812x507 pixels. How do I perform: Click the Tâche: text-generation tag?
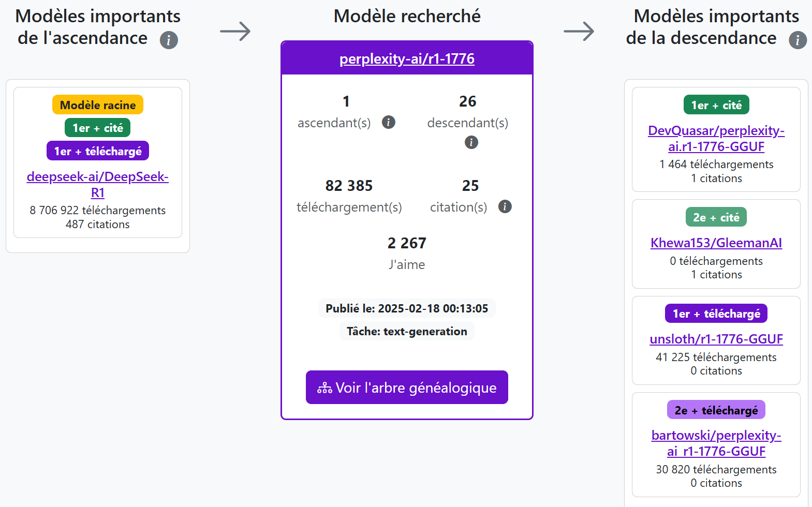[x=407, y=331]
